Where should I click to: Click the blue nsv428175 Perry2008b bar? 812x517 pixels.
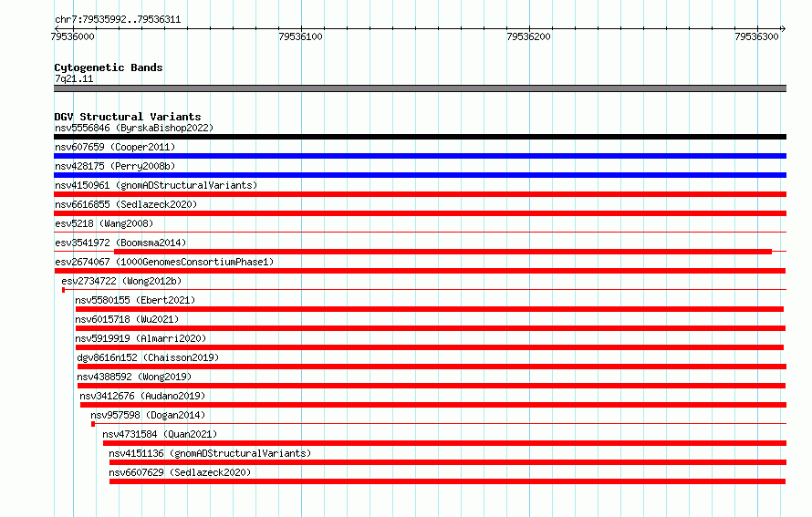(420, 175)
